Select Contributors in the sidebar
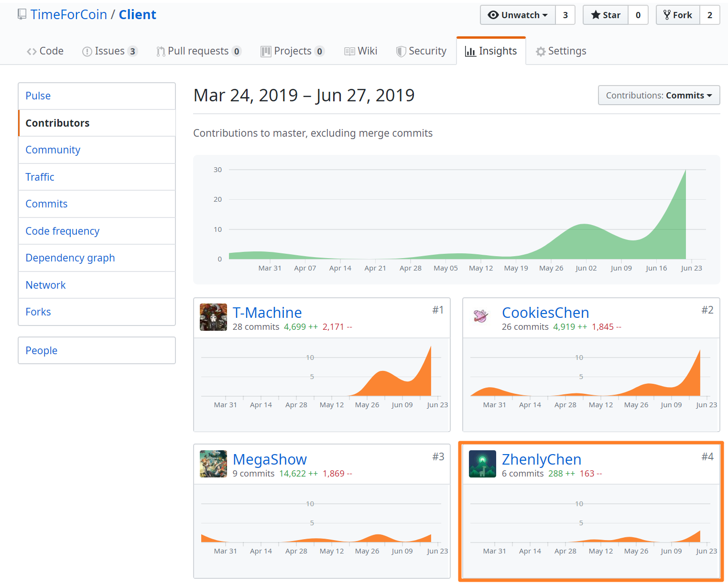This screenshot has height=586, width=728. coord(97,123)
